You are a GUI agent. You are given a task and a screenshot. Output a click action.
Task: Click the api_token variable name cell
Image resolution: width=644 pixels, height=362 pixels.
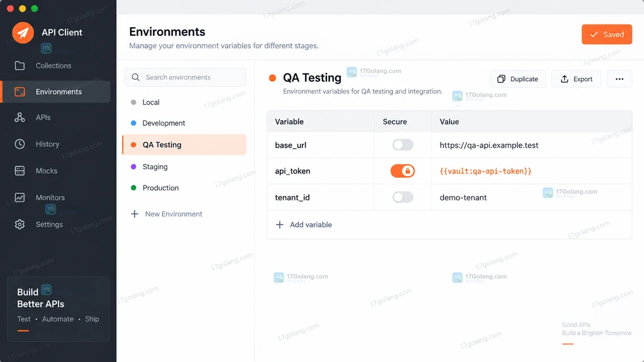[321, 171]
